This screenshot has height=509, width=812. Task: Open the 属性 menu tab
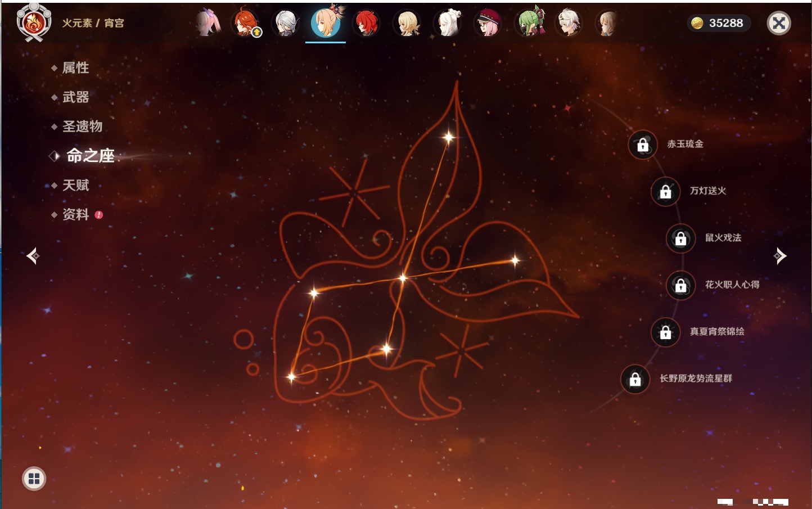click(75, 68)
